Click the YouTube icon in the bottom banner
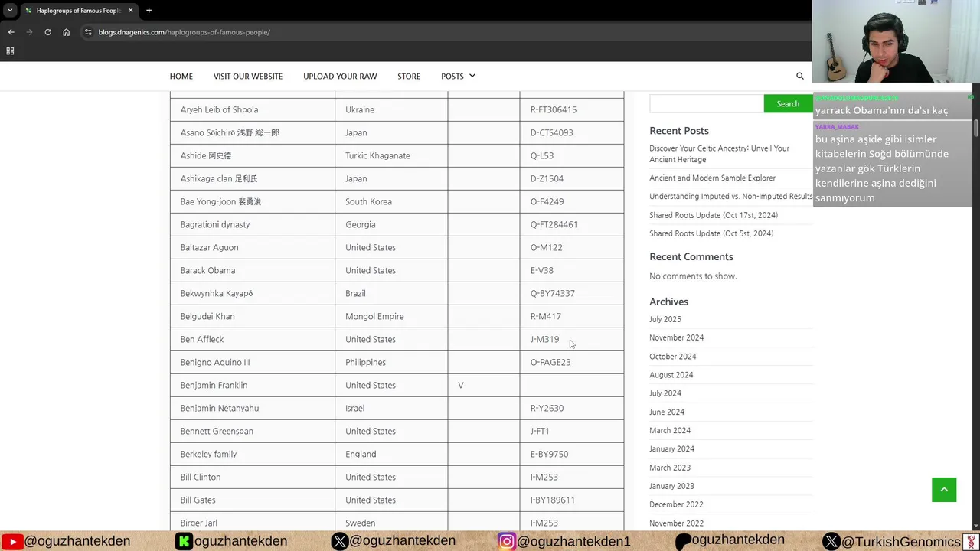980x551 pixels. (x=12, y=541)
